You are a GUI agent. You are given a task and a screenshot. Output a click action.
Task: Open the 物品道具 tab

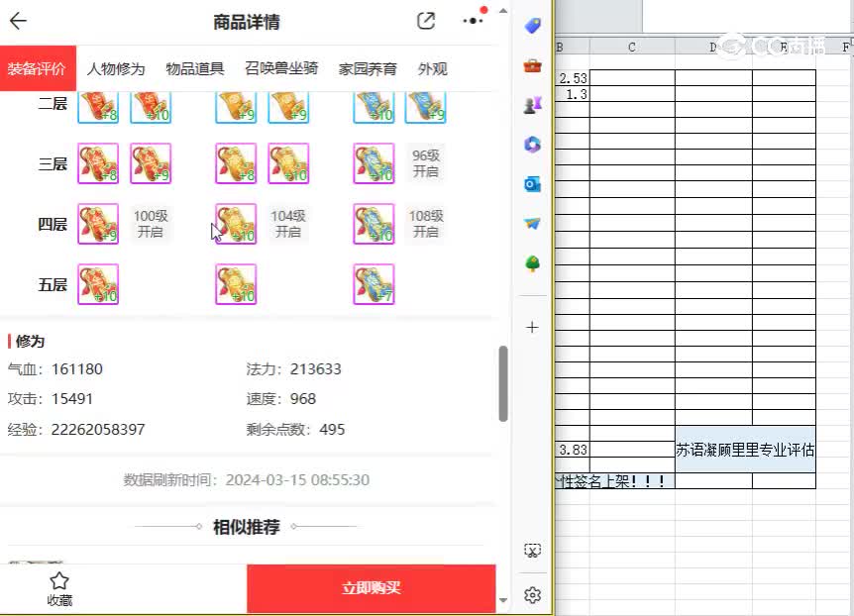point(195,68)
